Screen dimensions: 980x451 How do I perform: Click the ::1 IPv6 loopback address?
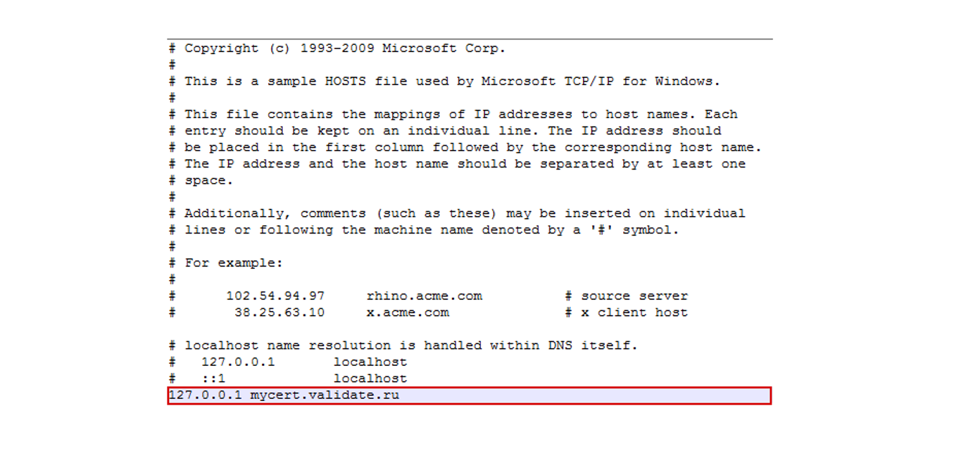[x=213, y=379]
